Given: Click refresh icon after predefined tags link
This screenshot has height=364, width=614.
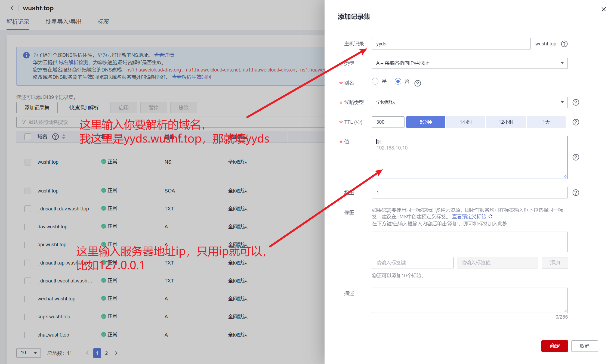Looking at the screenshot, I should 490,216.
